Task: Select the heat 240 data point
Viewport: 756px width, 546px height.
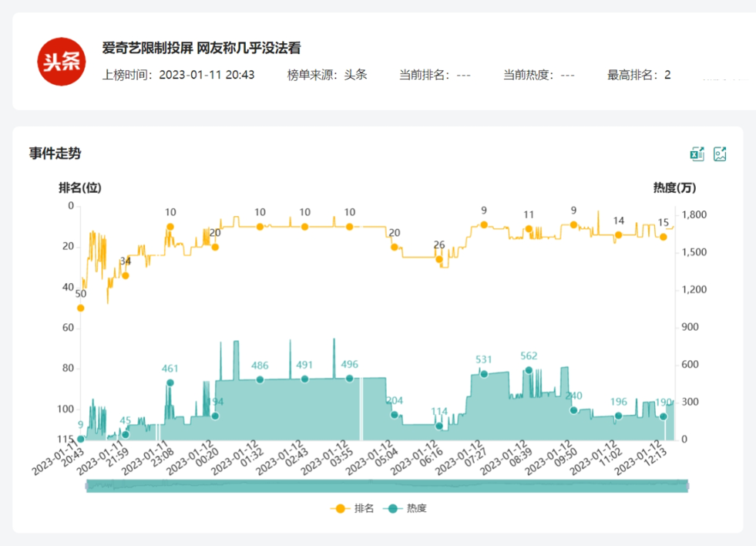Action: [573, 410]
